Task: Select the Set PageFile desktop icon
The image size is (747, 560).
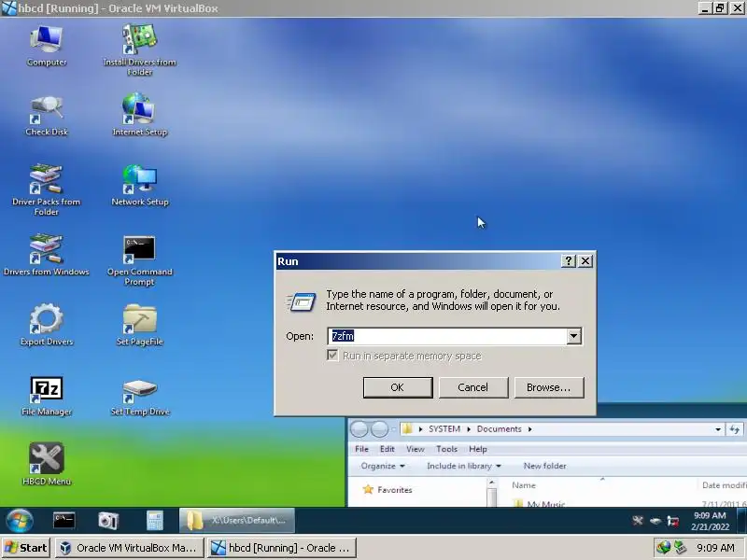Action: click(139, 325)
